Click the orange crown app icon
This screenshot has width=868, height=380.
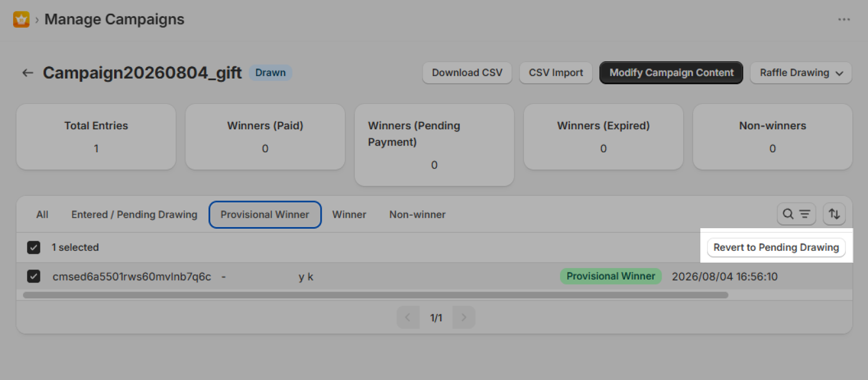pyautogui.click(x=21, y=19)
